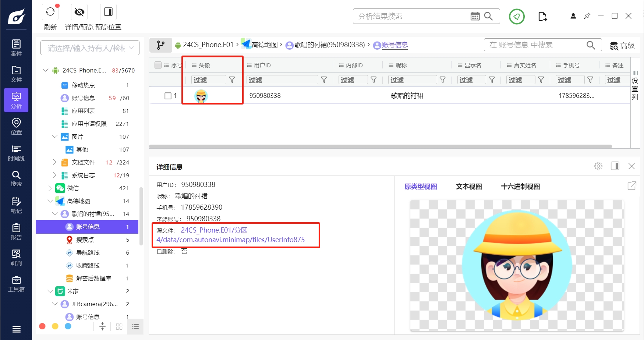Switch to the 十六进制视图 tab
Screen dimensions: 644x340
(x=520, y=187)
